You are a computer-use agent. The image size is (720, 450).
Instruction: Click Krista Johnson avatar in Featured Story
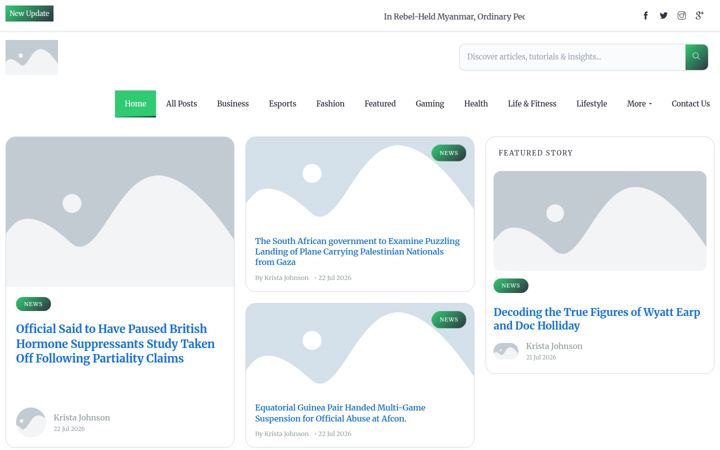coord(506,351)
